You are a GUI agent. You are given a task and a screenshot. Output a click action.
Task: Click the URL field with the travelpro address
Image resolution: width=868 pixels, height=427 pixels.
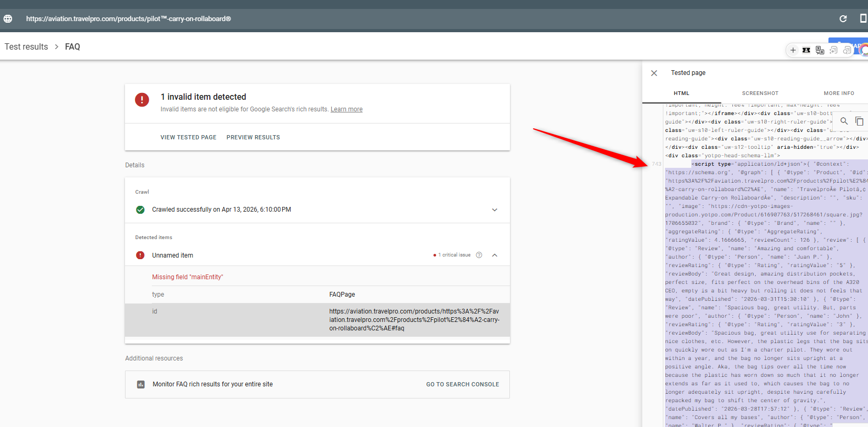pyautogui.click(x=129, y=18)
